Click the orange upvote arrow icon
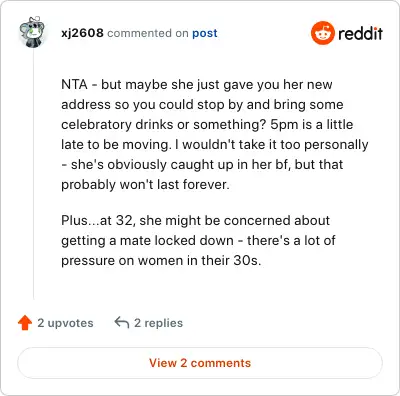This screenshot has height=396, width=400. 25,323
